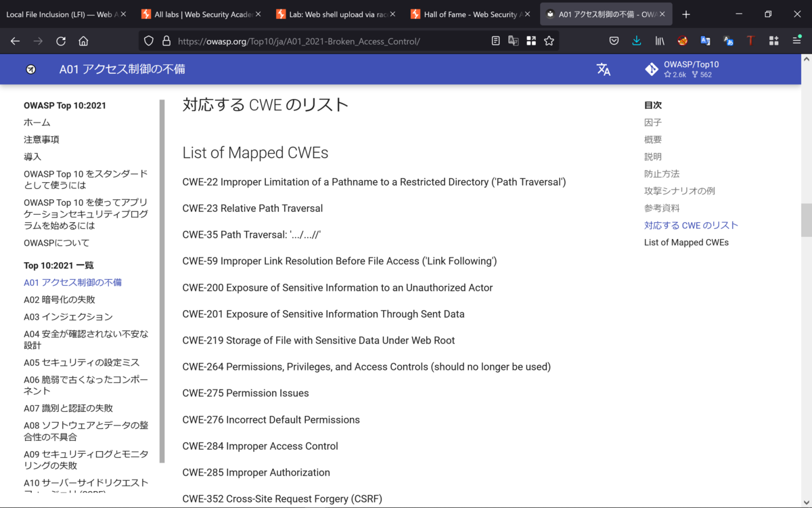Jump to 説明 in table of contents
812x508 pixels.
[x=653, y=156]
